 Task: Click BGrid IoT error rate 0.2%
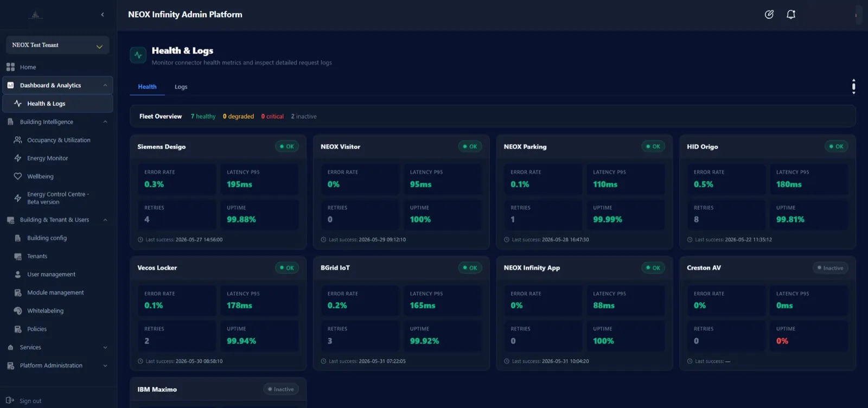tap(337, 306)
